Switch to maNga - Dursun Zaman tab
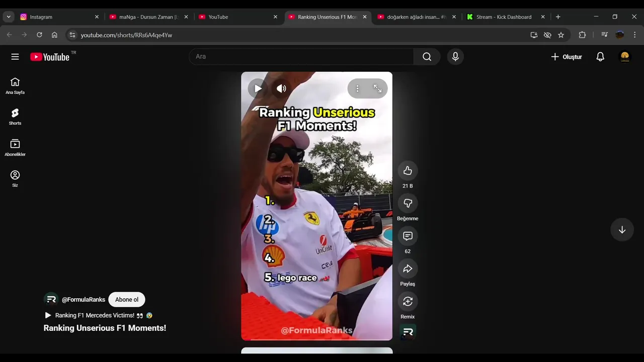Viewport: 644px width, 362px height. coord(148,17)
